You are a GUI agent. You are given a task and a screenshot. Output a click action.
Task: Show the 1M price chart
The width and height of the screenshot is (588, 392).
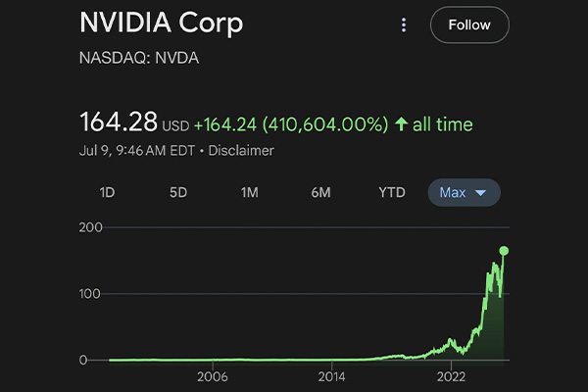(x=250, y=192)
